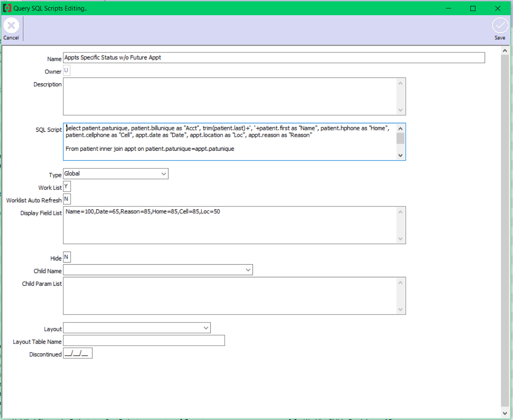Click the Layout Table Name field

click(x=144, y=341)
